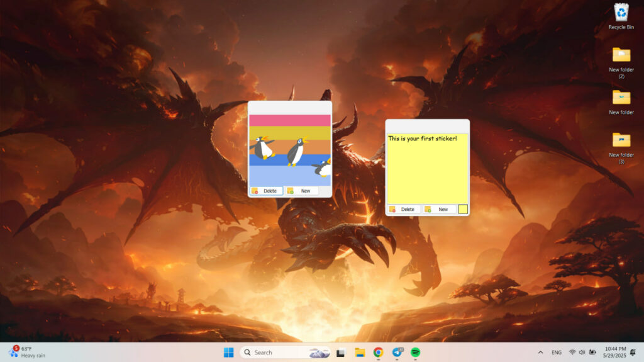
Task: Select the New folder (2) desktop icon
Action: point(621,62)
